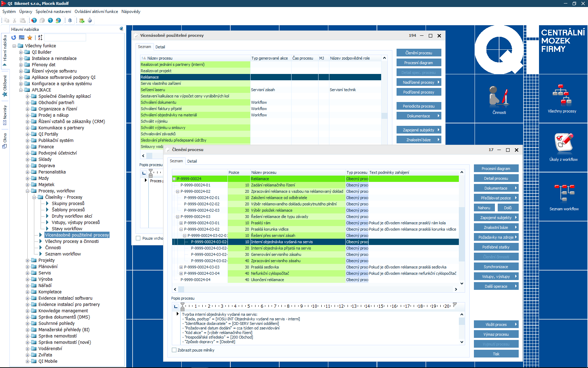The width and height of the screenshot is (588, 368).
Task: Open the Další operace dropdown button
Action: point(496,286)
